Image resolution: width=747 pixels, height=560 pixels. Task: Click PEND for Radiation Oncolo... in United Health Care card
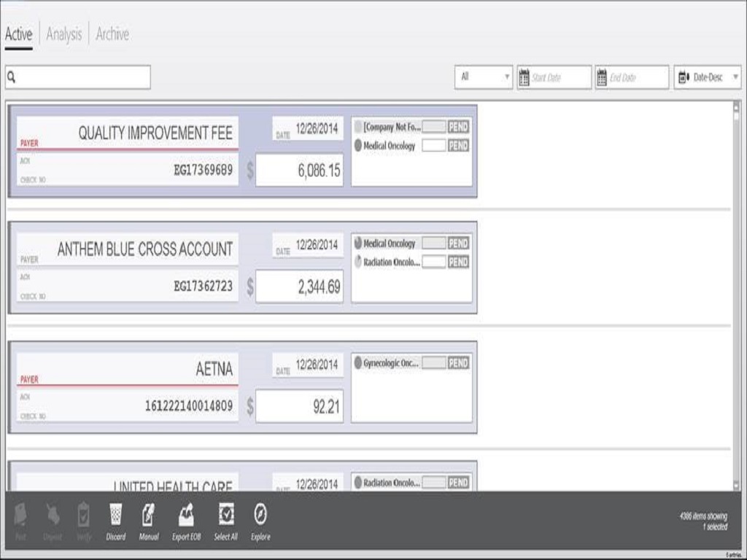pos(458,483)
